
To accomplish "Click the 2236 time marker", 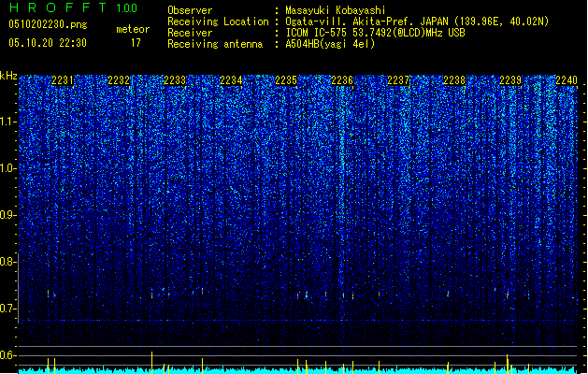I will [342, 80].
